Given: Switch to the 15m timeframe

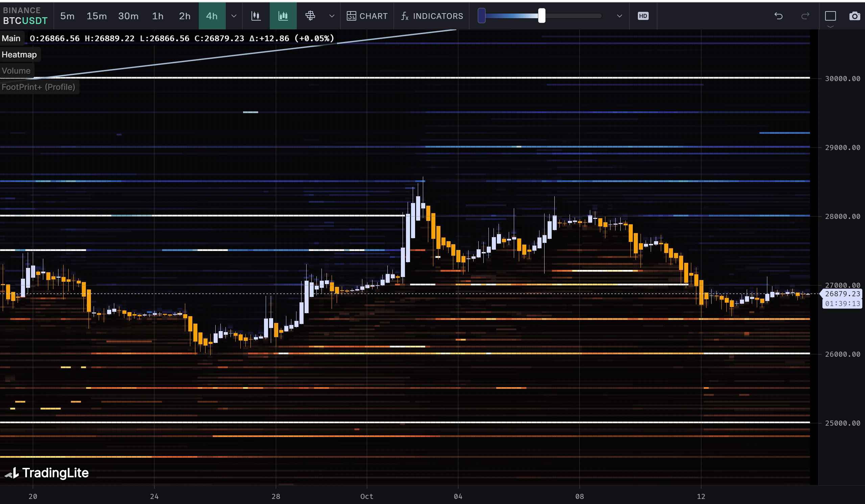Looking at the screenshot, I should click(96, 16).
